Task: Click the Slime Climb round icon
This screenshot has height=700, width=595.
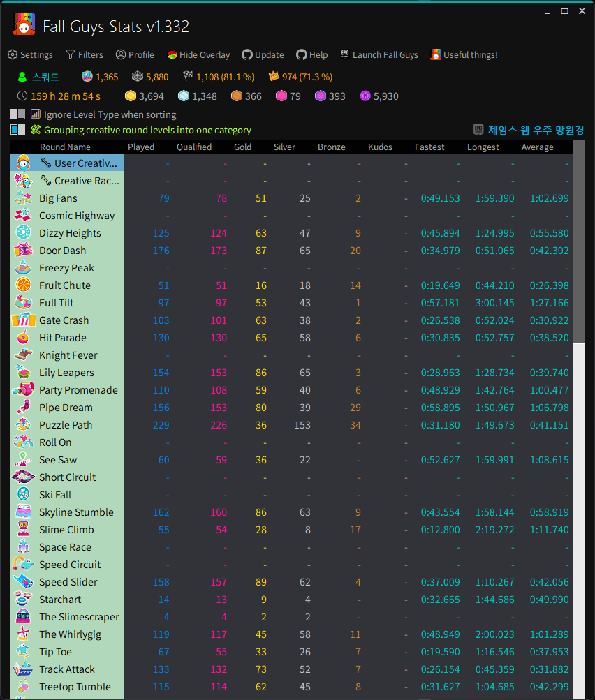Action: click(x=23, y=530)
